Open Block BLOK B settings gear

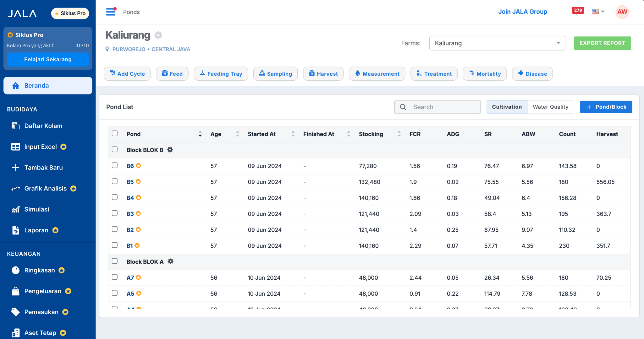pyautogui.click(x=170, y=150)
